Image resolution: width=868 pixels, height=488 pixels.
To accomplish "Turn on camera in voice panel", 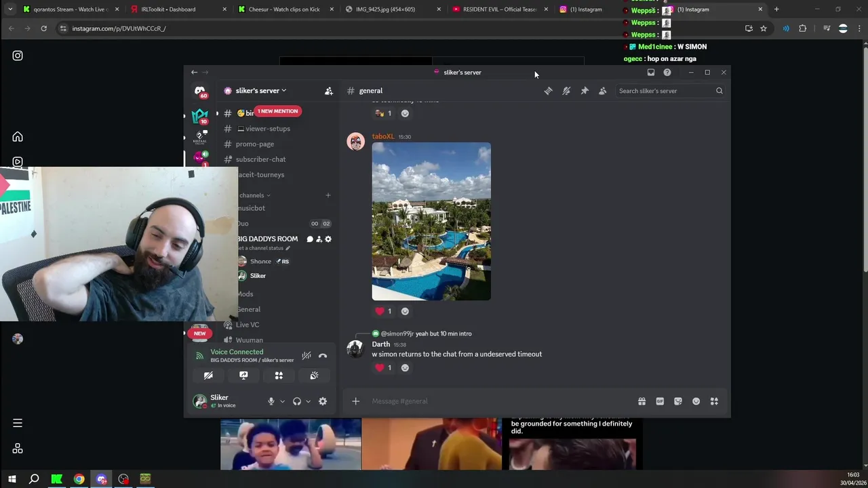I will 208,375.
